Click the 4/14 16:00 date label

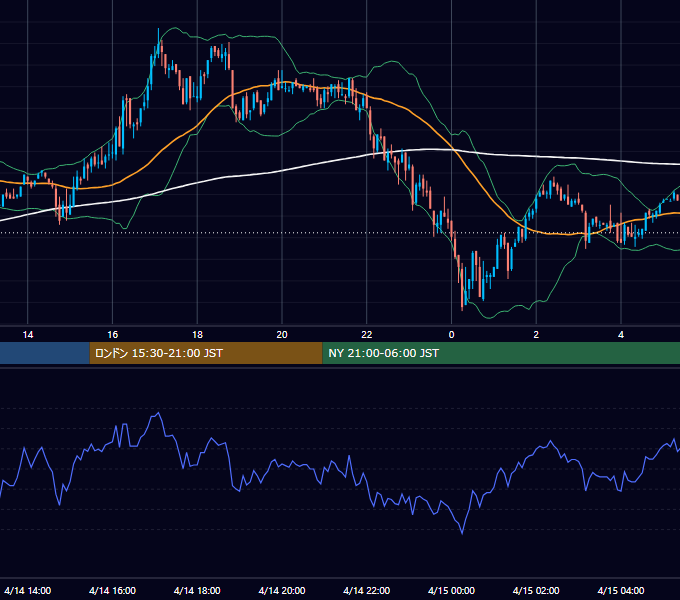(x=112, y=590)
